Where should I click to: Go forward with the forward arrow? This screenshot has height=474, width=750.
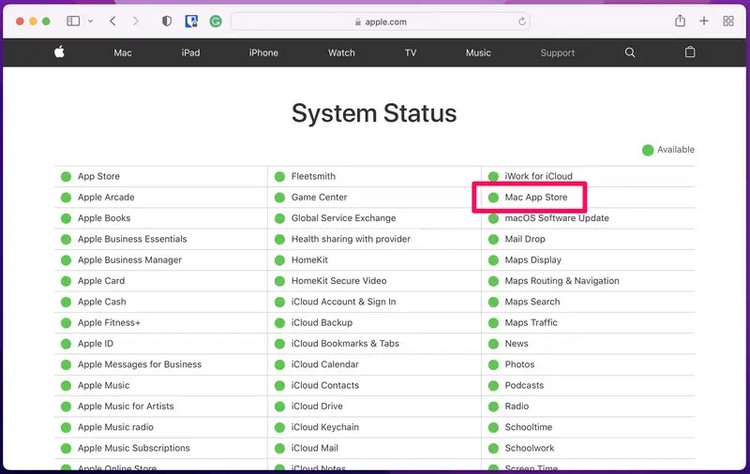136,21
